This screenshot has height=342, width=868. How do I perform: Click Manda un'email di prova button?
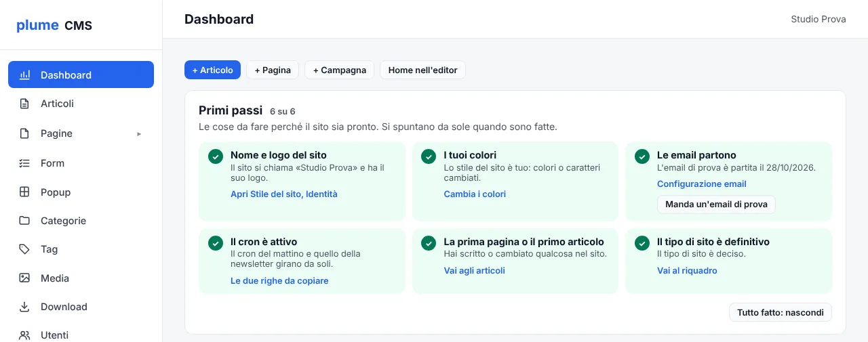(x=716, y=205)
